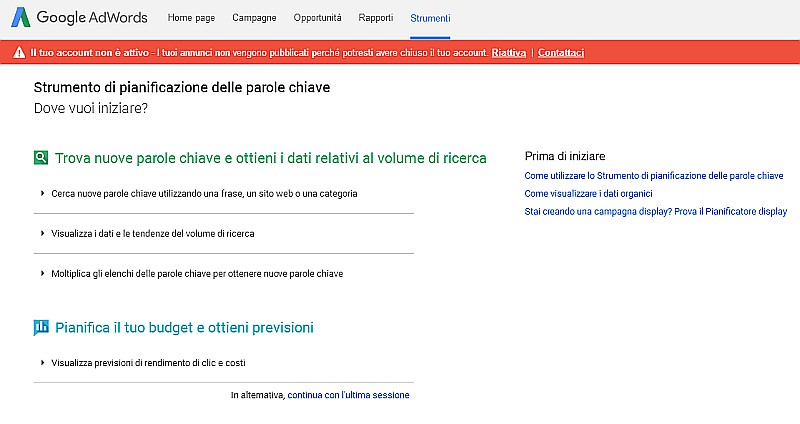Switch to the Opportunità tab

pyautogui.click(x=317, y=18)
